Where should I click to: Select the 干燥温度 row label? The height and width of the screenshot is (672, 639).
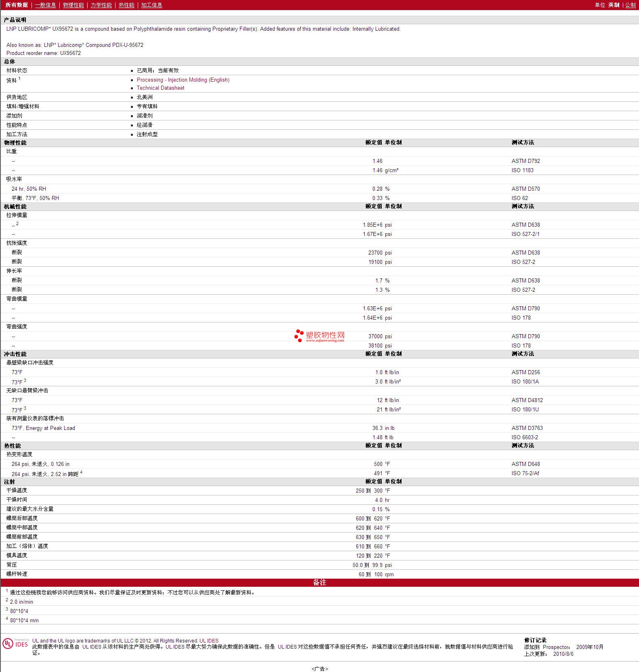[17, 490]
